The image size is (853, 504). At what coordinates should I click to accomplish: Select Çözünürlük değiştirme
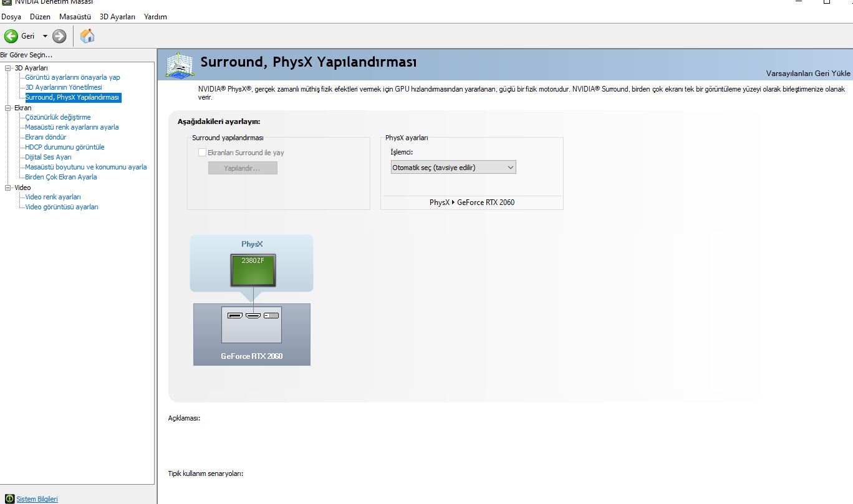coord(58,117)
